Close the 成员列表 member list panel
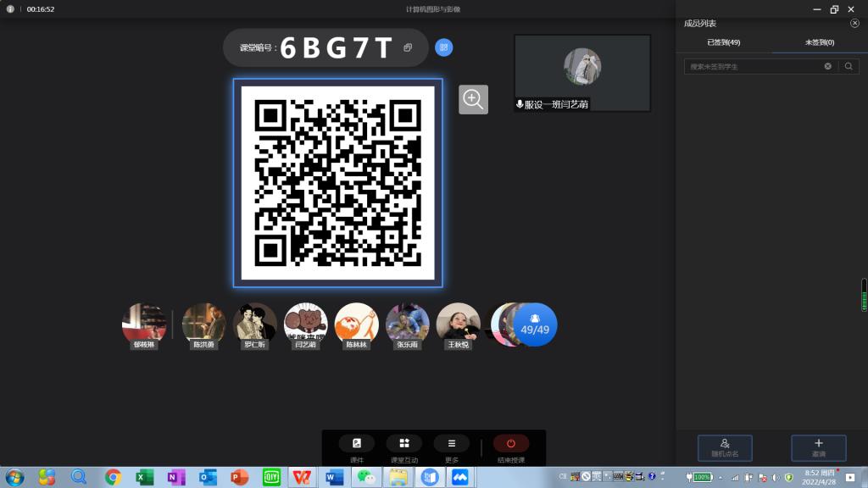The image size is (868, 488). (x=854, y=24)
